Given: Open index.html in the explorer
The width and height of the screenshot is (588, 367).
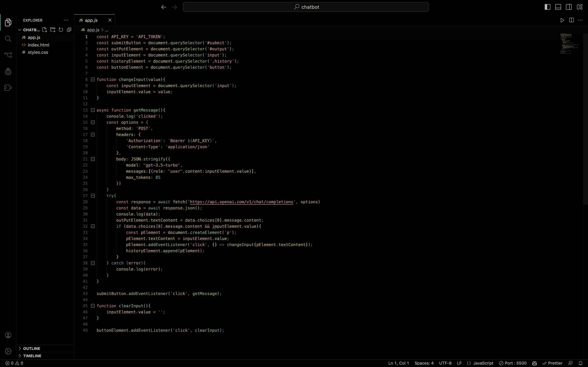Looking at the screenshot, I should tap(38, 45).
